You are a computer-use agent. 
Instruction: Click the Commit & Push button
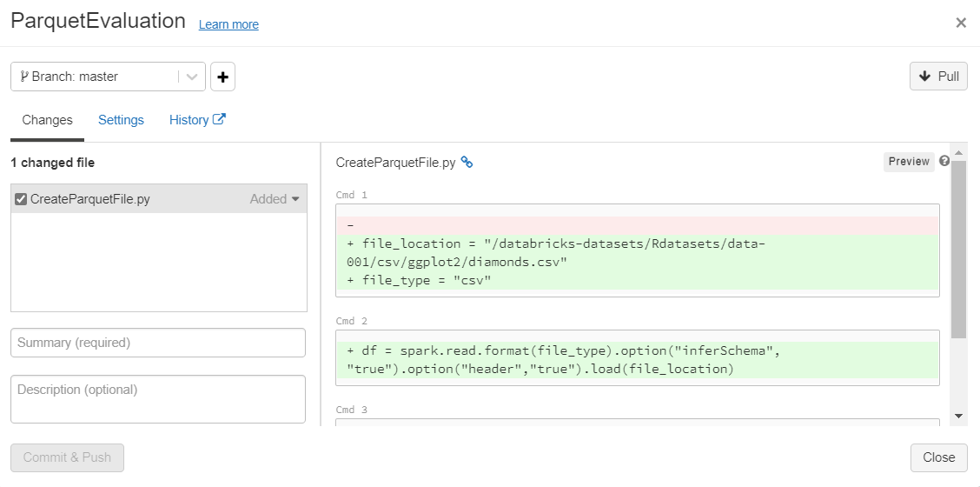(x=67, y=457)
